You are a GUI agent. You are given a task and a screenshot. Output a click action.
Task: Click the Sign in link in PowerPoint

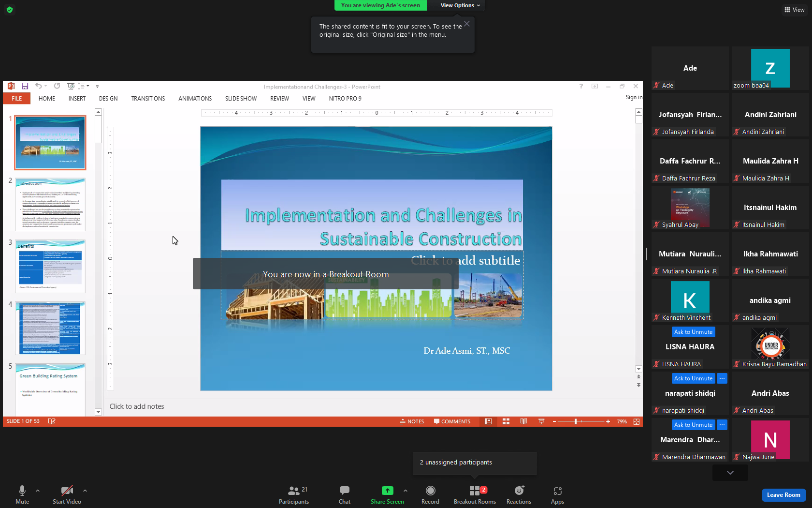pyautogui.click(x=634, y=97)
